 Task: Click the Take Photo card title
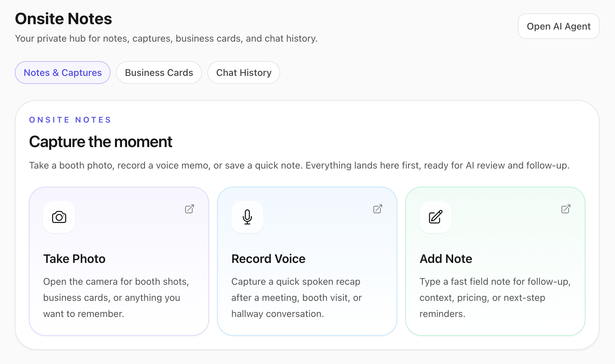click(x=74, y=259)
